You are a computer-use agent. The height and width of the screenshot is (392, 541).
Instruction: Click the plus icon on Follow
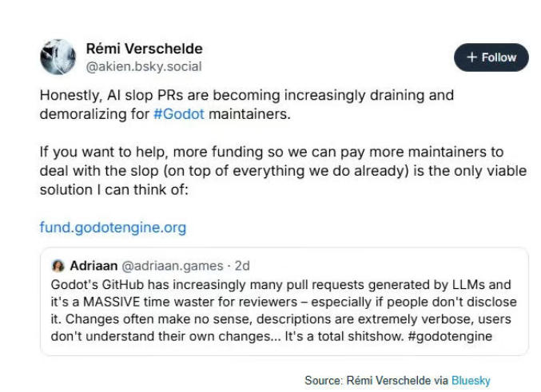pyautogui.click(x=472, y=57)
